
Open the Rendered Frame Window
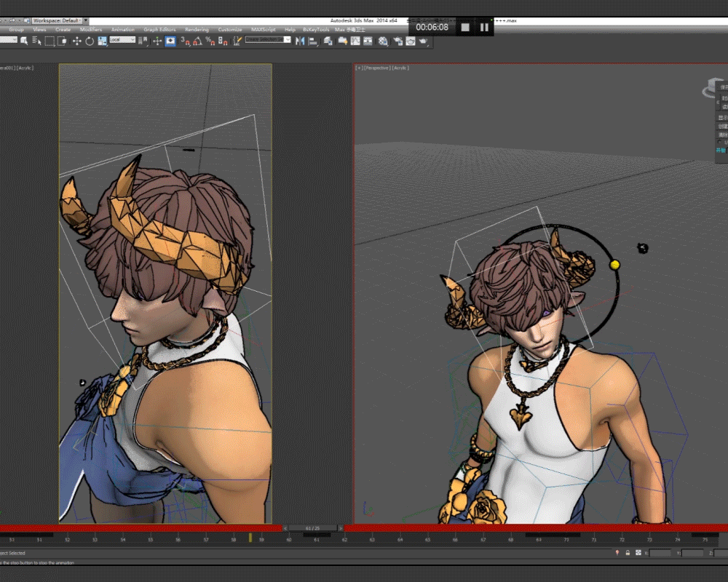[411, 41]
